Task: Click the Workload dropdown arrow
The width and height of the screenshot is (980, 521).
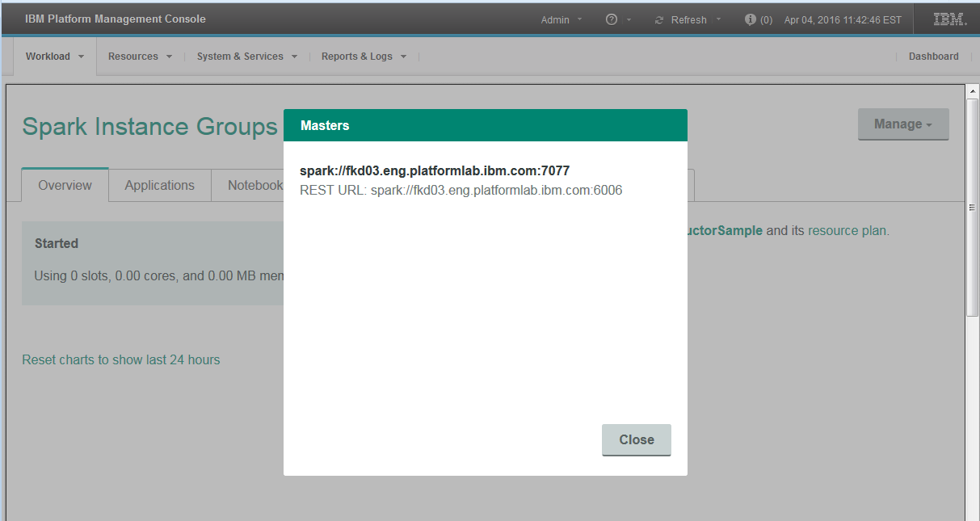Action: coord(81,57)
